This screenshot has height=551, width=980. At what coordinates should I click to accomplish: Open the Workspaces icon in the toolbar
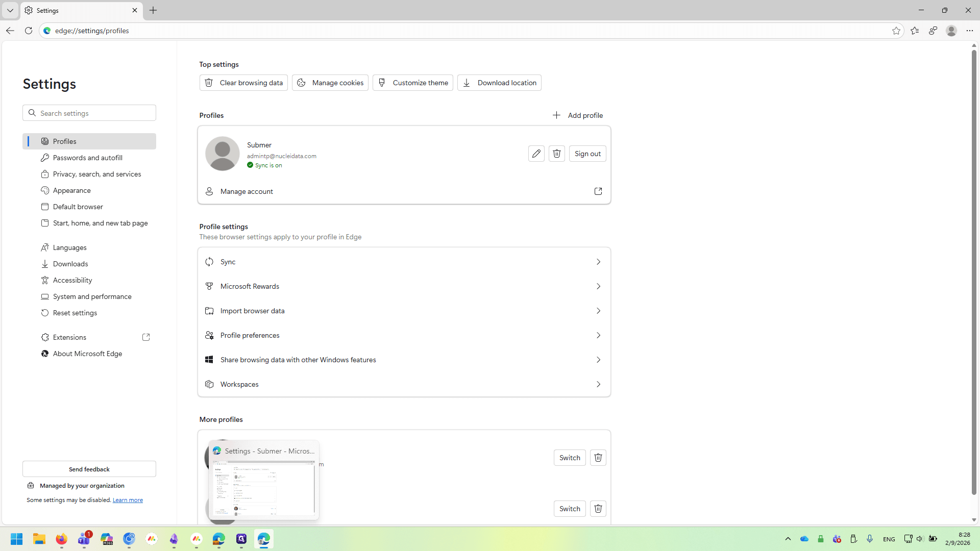click(933, 31)
